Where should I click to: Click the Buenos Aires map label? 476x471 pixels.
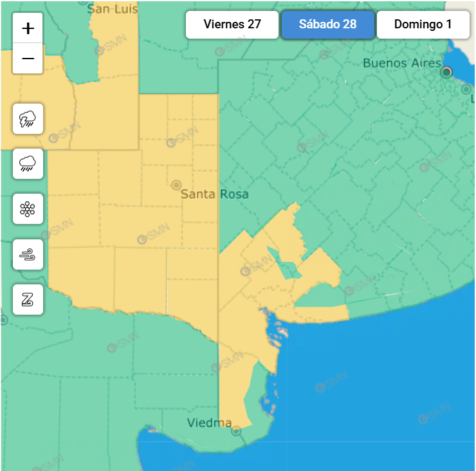(402, 63)
